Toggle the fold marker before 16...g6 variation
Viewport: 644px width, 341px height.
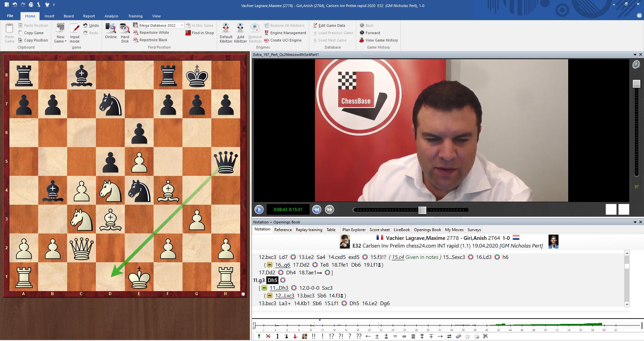click(x=270, y=265)
